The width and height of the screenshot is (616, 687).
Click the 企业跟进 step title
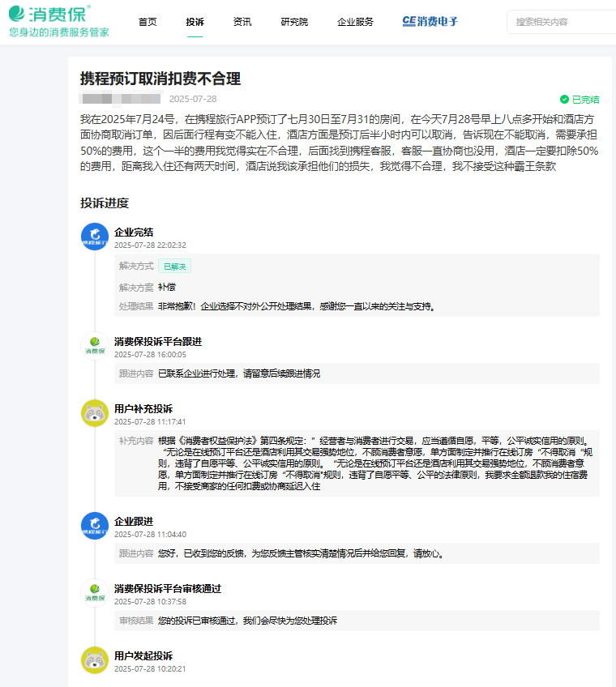pyautogui.click(x=134, y=522)
